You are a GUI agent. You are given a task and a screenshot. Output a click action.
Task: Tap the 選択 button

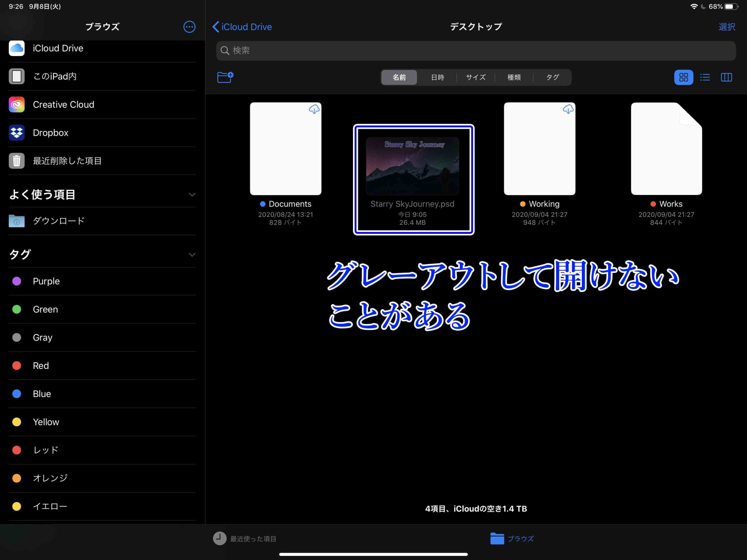point(727,27)
